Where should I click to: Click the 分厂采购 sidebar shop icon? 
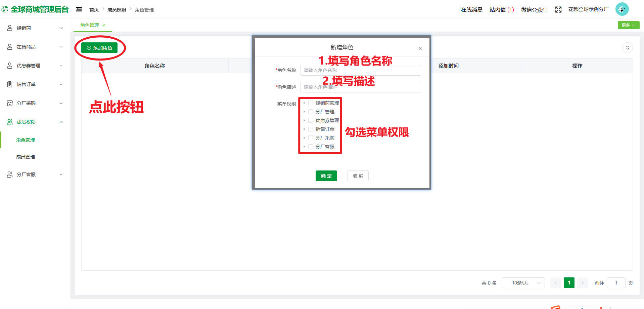click(10, 103)
